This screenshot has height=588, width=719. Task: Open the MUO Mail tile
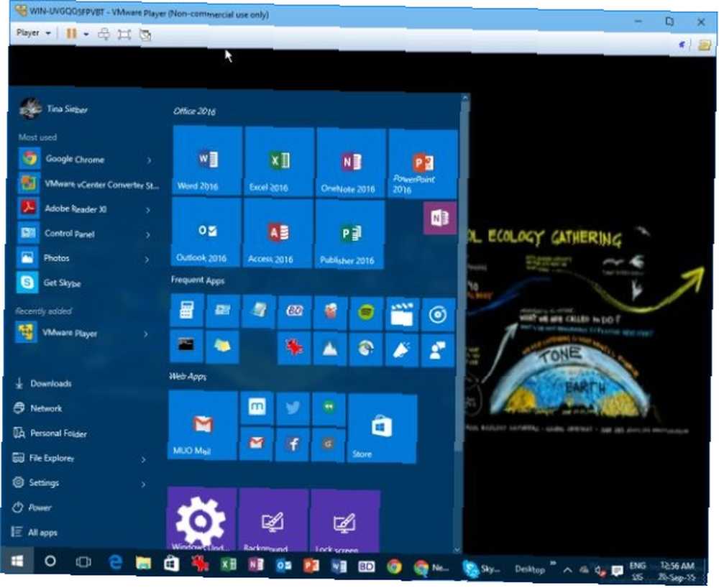pos(203,426)
